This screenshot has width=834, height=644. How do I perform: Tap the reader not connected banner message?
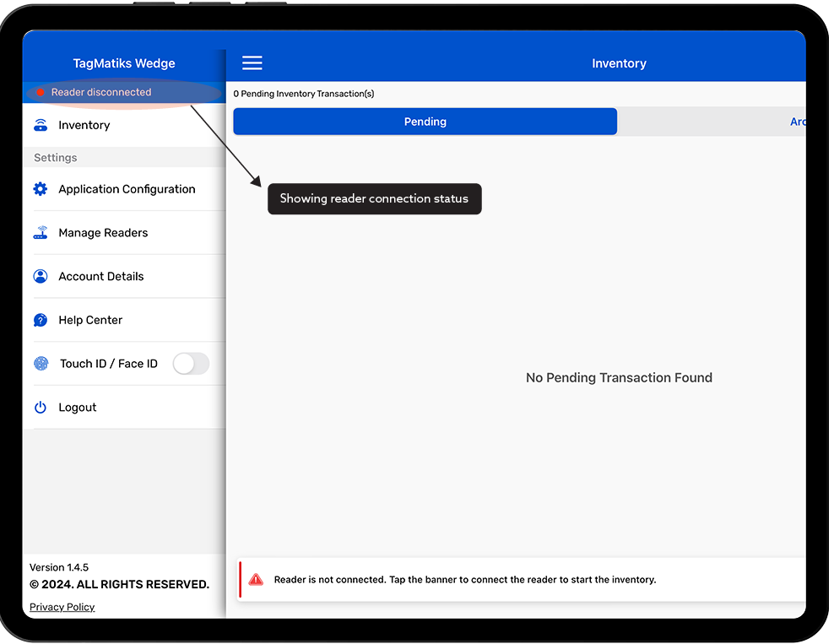pos(464,580)
